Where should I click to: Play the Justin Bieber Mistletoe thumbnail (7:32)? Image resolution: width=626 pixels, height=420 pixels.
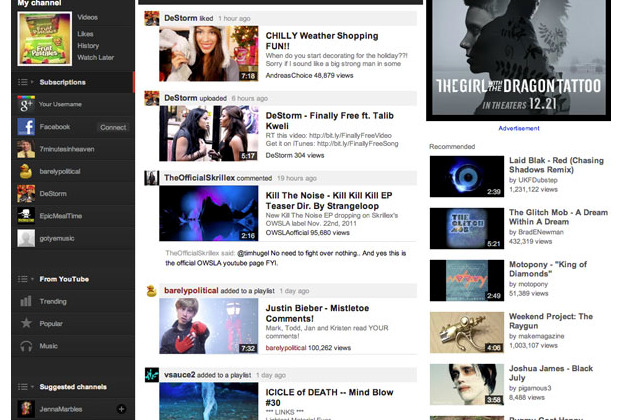(208, 326)
